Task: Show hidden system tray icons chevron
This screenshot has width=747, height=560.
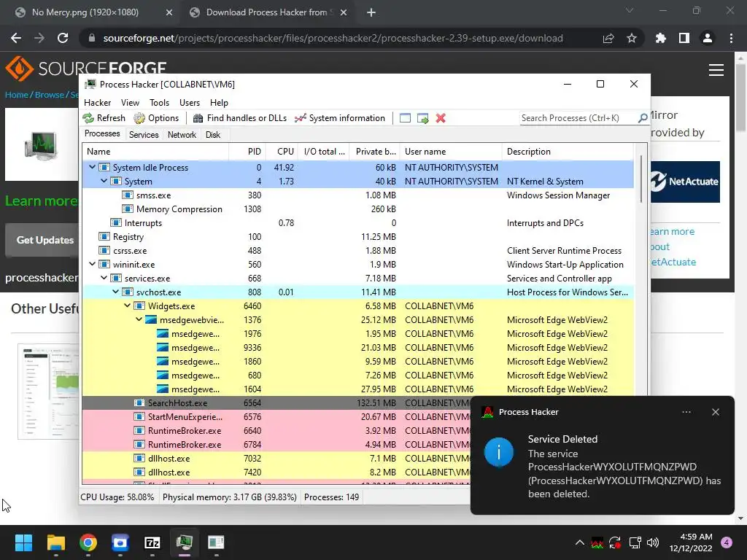Action: point(579,542)
